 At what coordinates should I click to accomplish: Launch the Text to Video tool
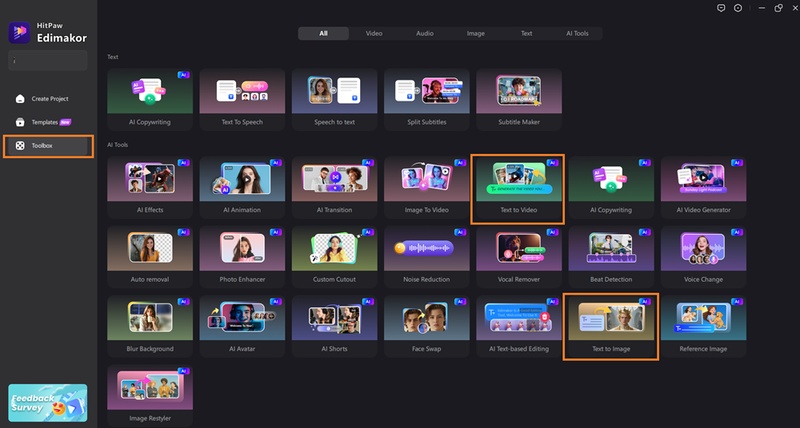click(517, 189)
